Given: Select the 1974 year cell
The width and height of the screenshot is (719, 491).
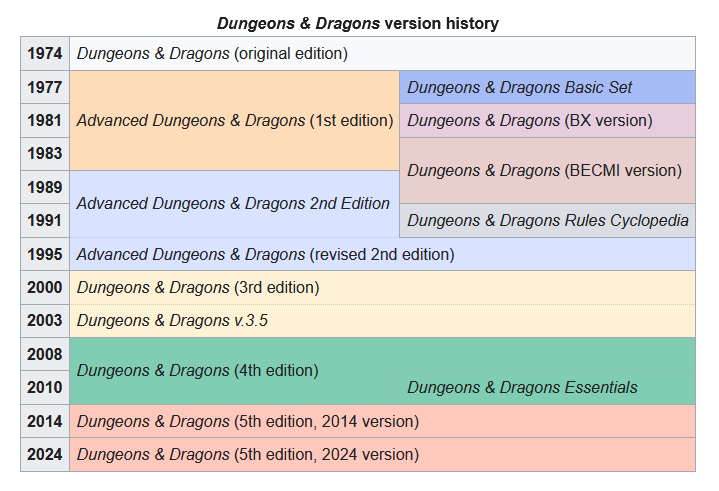Looking at the screenshot, I should tap(45, 54).
